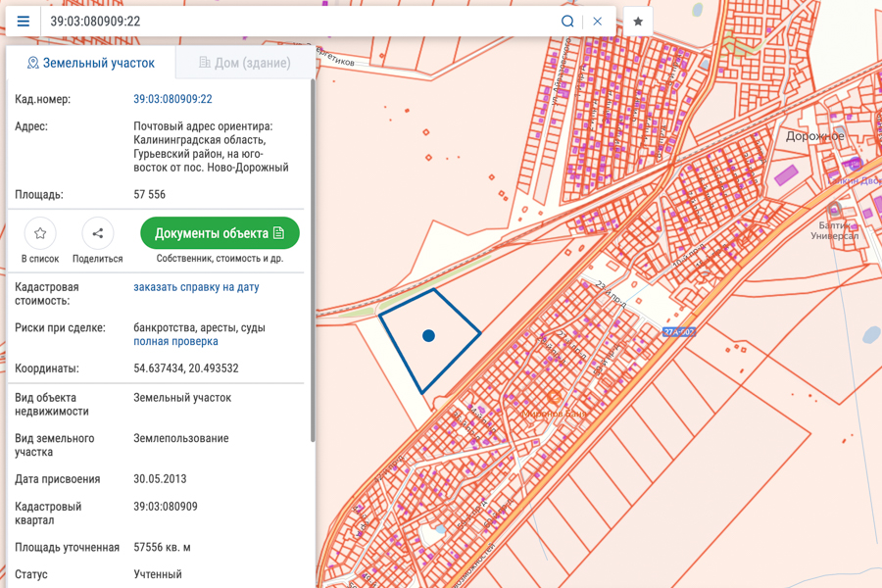Click the Дорожное label on the map
The image size is (882, 588).
click(x=815, y=136)
